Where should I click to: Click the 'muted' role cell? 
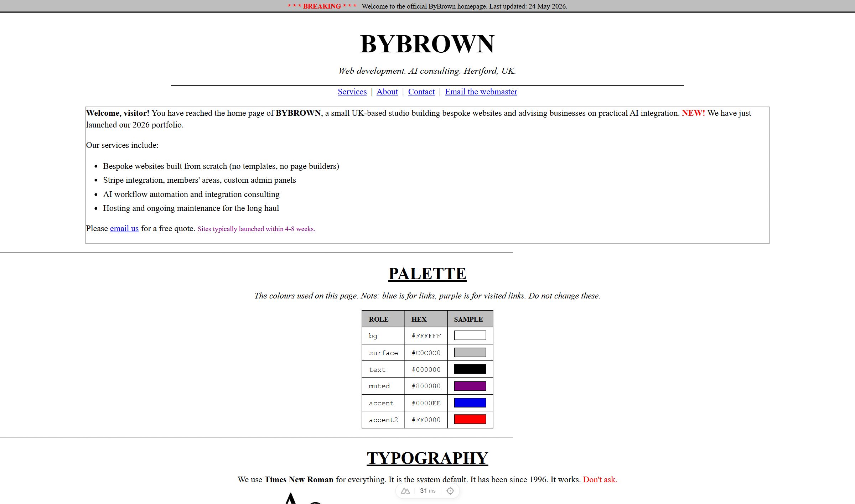(x=383, y=386)
